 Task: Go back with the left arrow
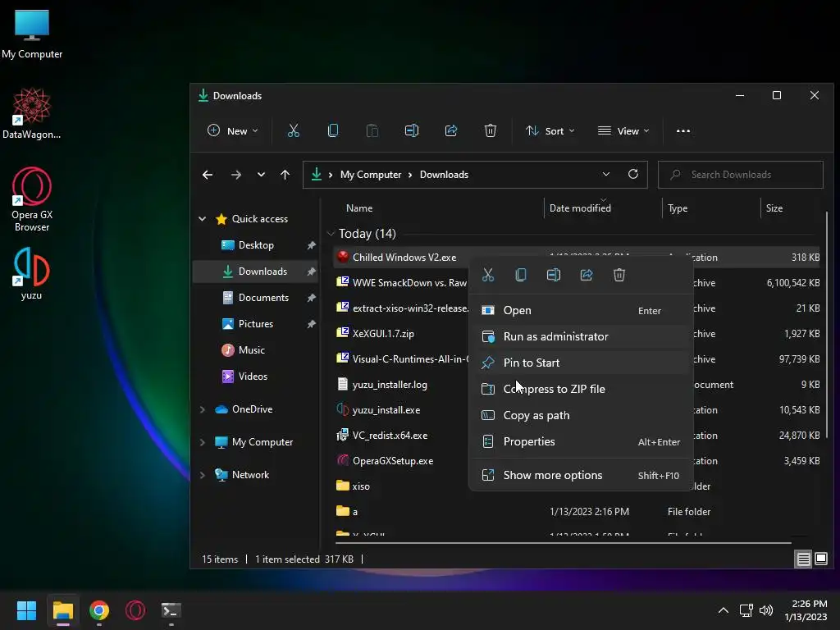coord(208,175)
